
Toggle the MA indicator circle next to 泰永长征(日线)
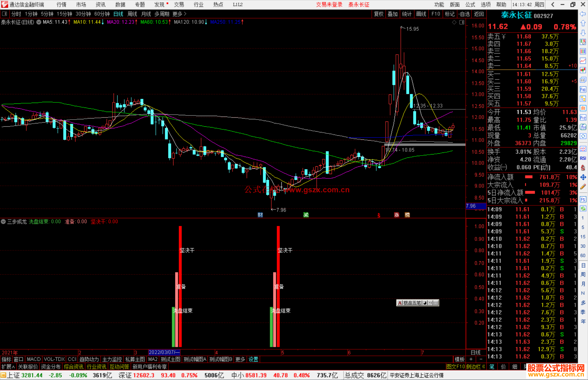pos(39,22)
